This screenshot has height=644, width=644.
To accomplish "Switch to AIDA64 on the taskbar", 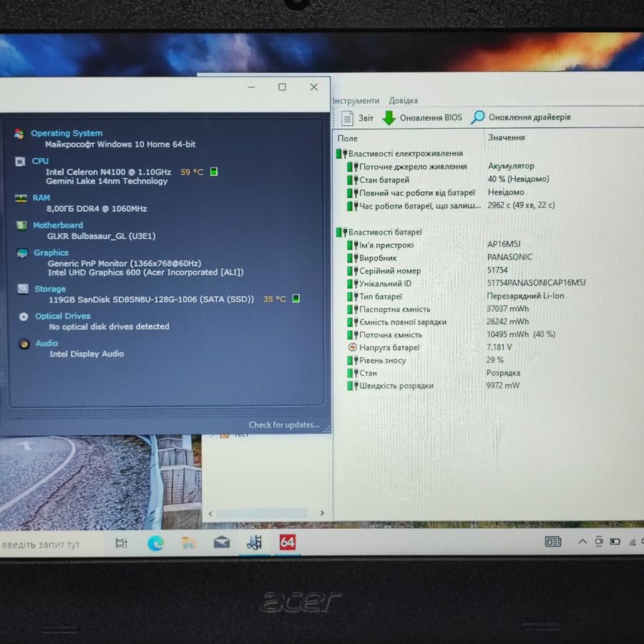I will (287, 542).
